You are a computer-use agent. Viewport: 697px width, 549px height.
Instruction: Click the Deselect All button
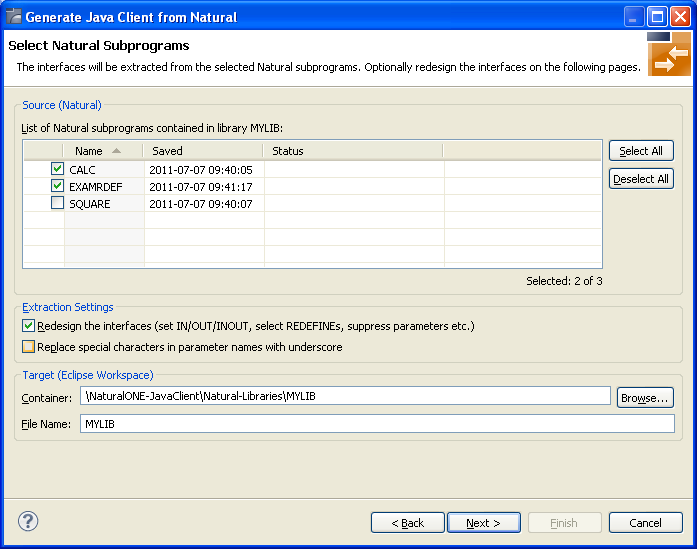(x=641, y=179)
